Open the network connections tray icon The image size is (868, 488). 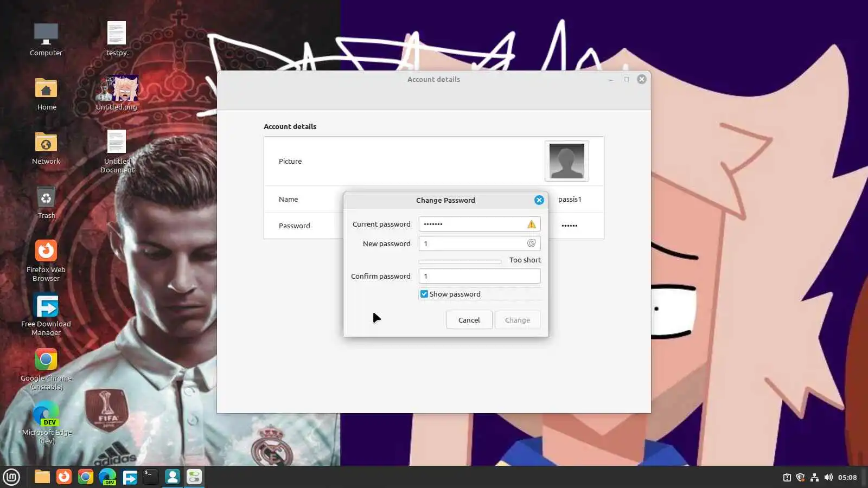814,477
